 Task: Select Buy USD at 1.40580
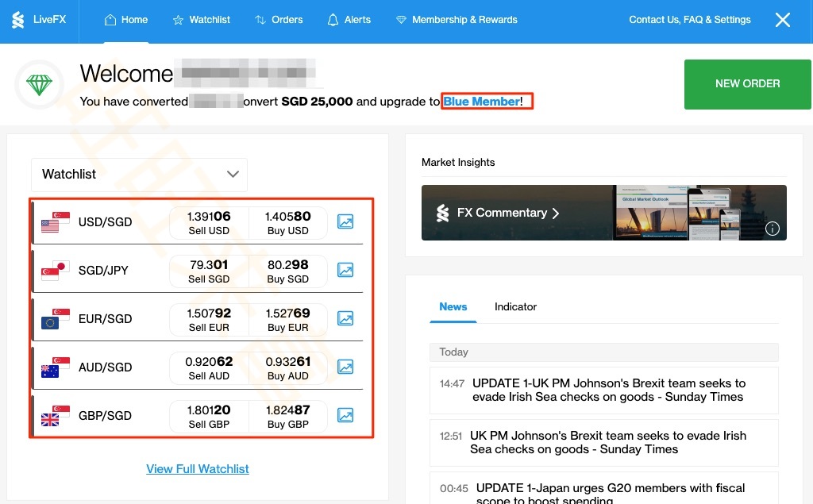tap(287, 222)
